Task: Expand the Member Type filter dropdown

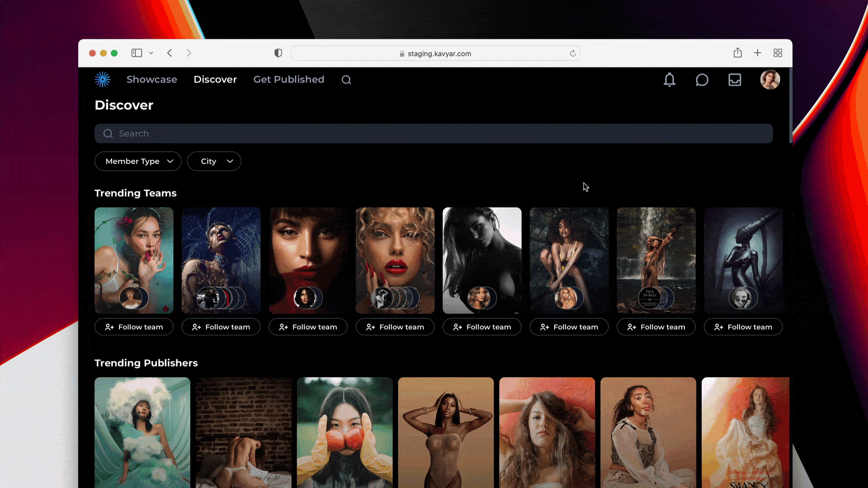Action: (138, 161)
